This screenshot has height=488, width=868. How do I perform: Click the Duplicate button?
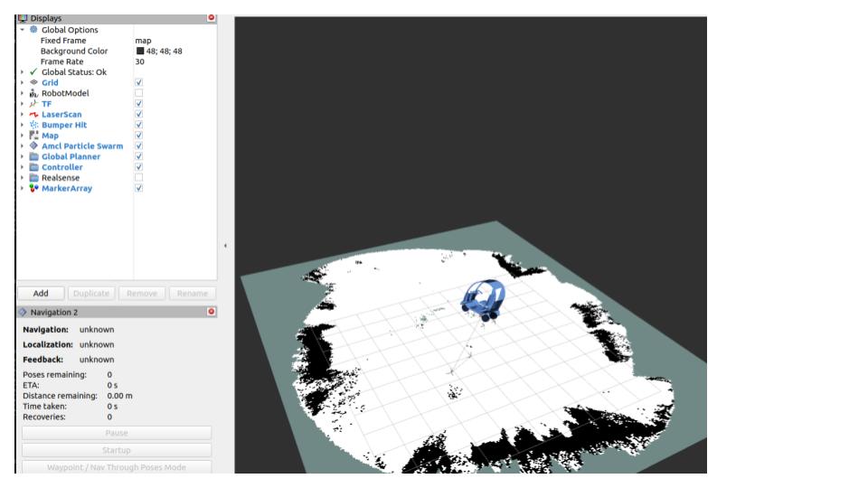(91, 293)
